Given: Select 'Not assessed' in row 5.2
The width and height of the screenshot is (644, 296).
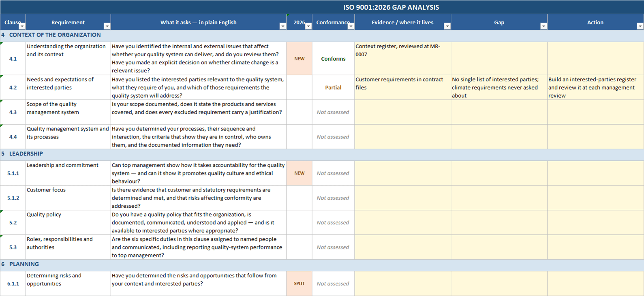Looking at the screenshot, I should (x=333, y=223).
